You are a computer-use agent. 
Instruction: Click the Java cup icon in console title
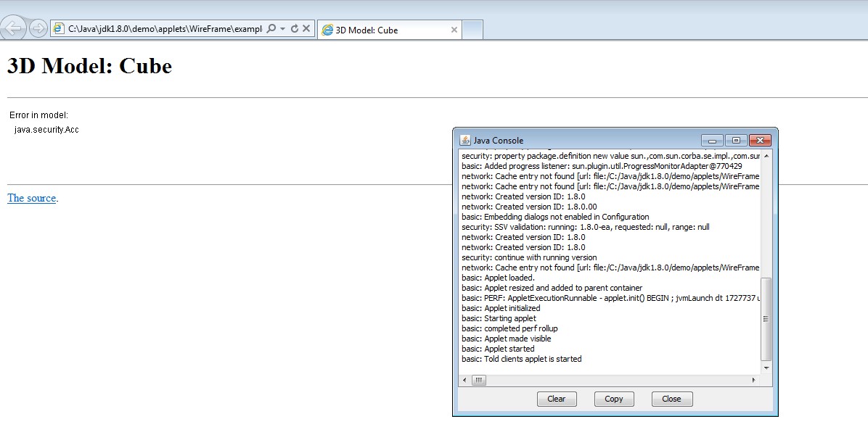coord(465,140)
